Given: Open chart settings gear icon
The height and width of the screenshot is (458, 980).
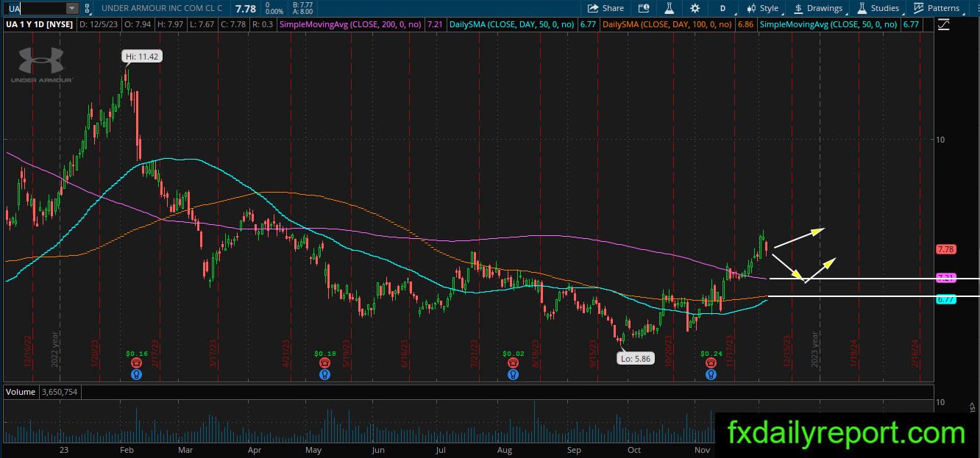Looking at the screenshot, I should (695, 8).
